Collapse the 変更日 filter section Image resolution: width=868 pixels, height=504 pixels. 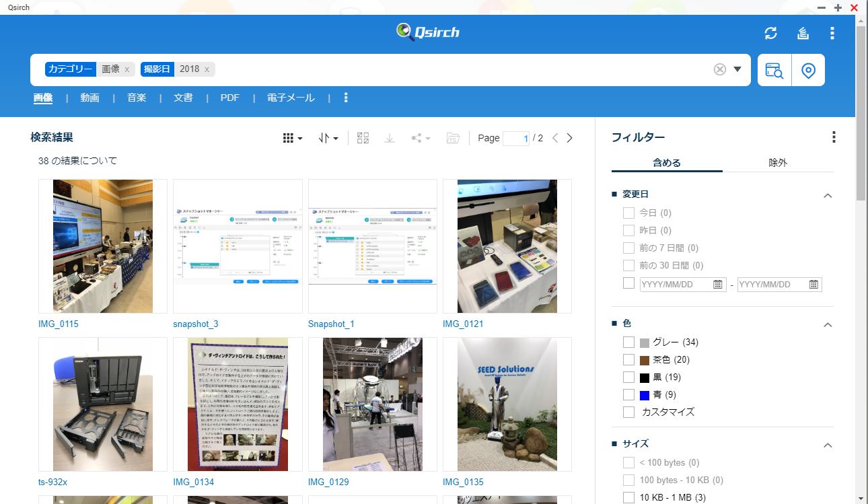(828, 195)
